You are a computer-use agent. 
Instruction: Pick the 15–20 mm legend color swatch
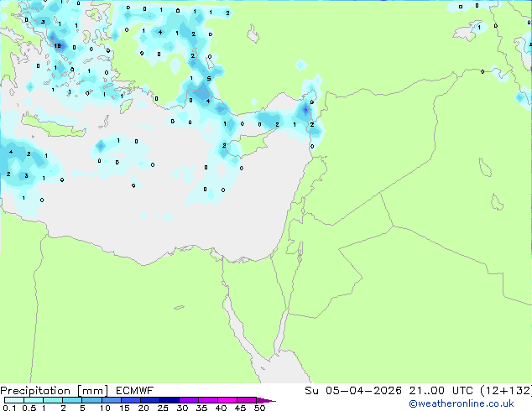click(x=130, y=400)
